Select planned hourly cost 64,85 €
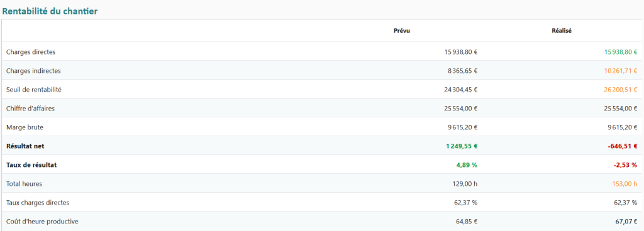 (x=467, y=222)
